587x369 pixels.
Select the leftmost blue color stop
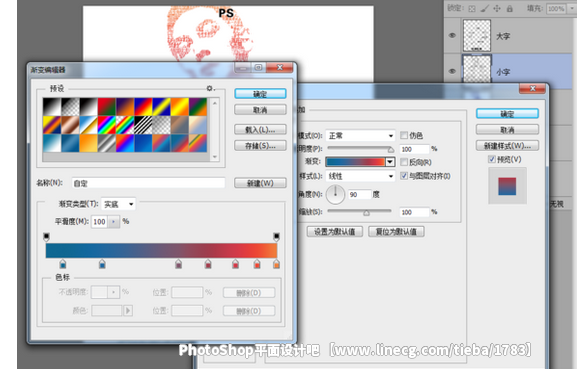pyautogui.click(x=63, y=264)
